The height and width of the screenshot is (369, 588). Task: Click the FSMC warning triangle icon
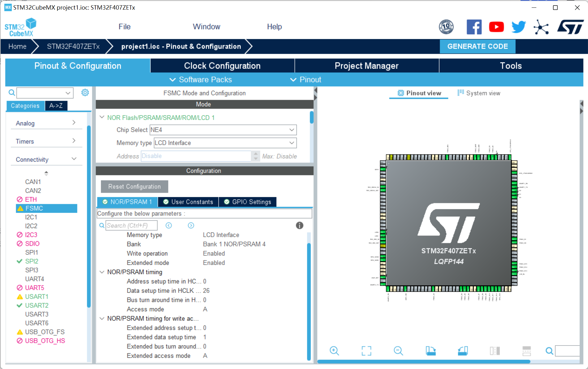pos(20,208)
